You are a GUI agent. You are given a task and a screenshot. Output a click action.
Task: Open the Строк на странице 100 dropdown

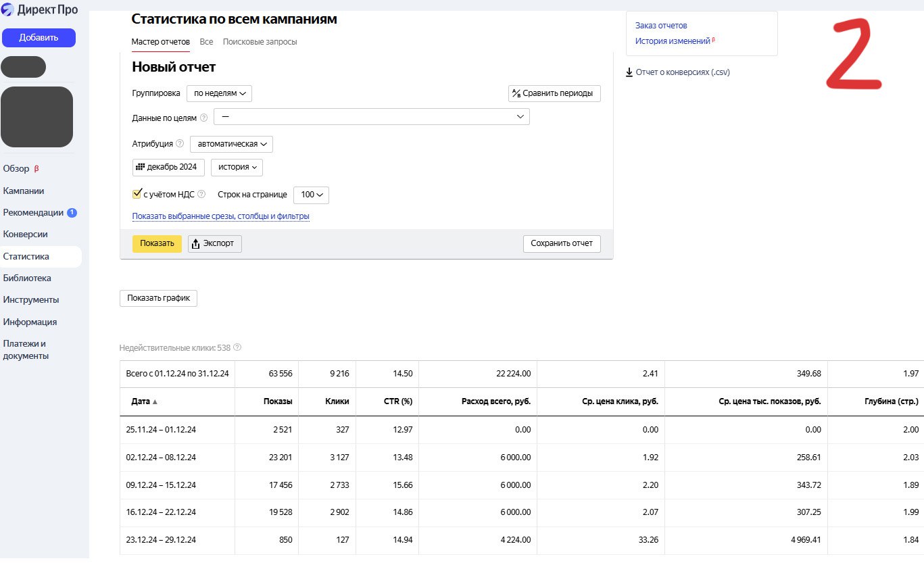point(311,195)
